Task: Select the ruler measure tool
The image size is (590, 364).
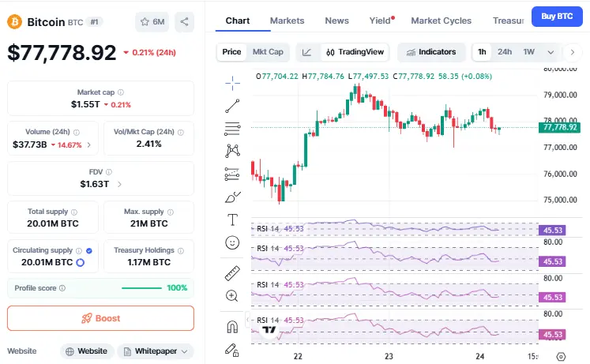Action: [232, 273]
